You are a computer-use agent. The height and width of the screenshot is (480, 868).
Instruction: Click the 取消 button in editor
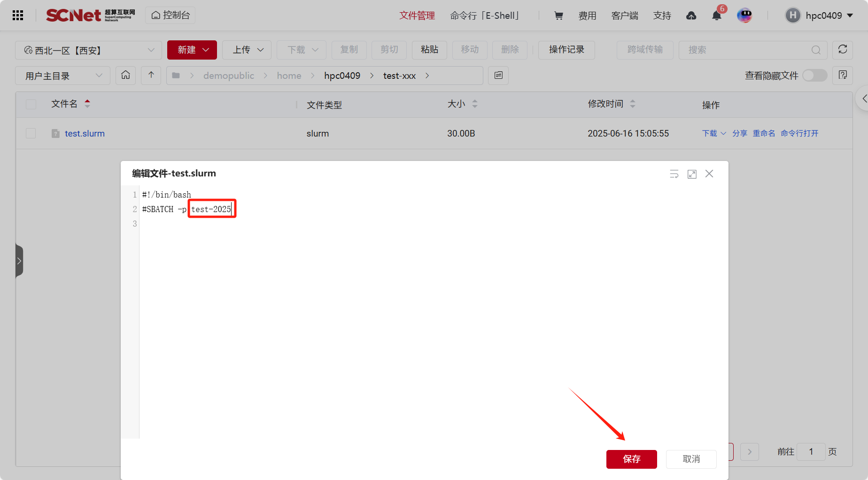pos(691,459)
